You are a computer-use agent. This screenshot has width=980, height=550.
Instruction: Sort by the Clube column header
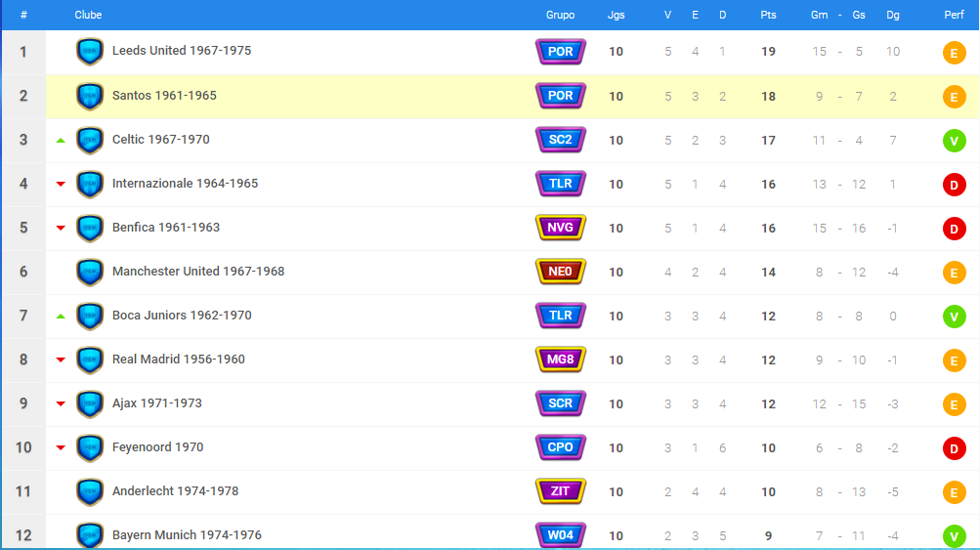(x=88, y=16)
